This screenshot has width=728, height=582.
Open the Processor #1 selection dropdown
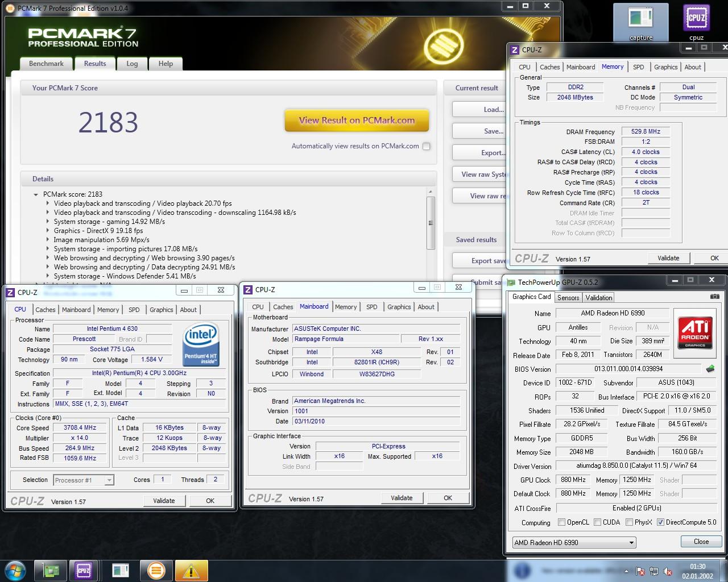coord(84,480)
